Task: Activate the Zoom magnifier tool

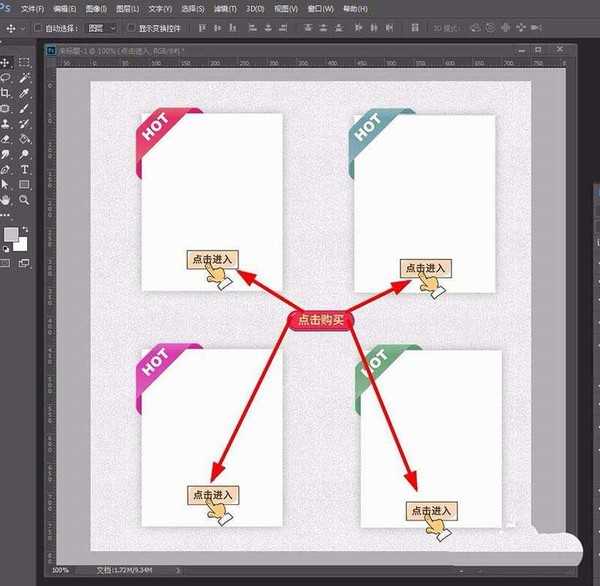Action: (x=24, y=200)
